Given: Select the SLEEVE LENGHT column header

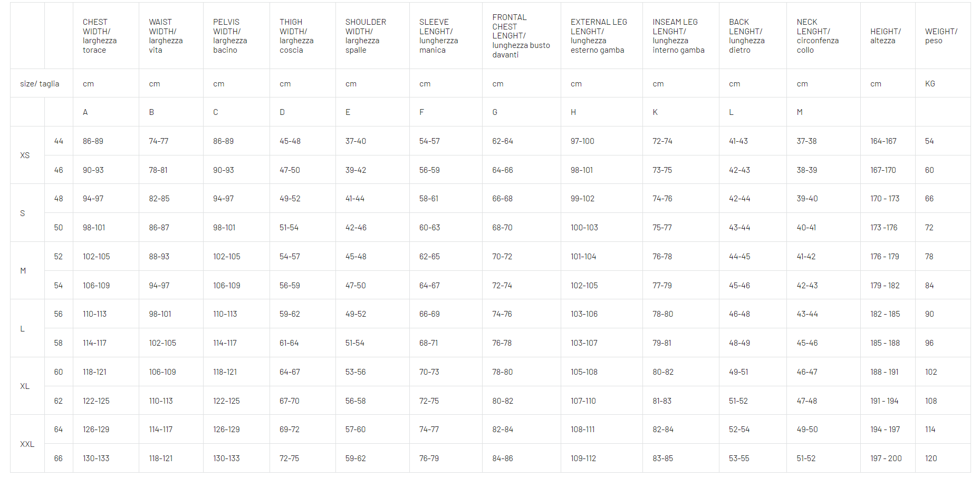Looking at the screenshot, I should tap(438, 36).
